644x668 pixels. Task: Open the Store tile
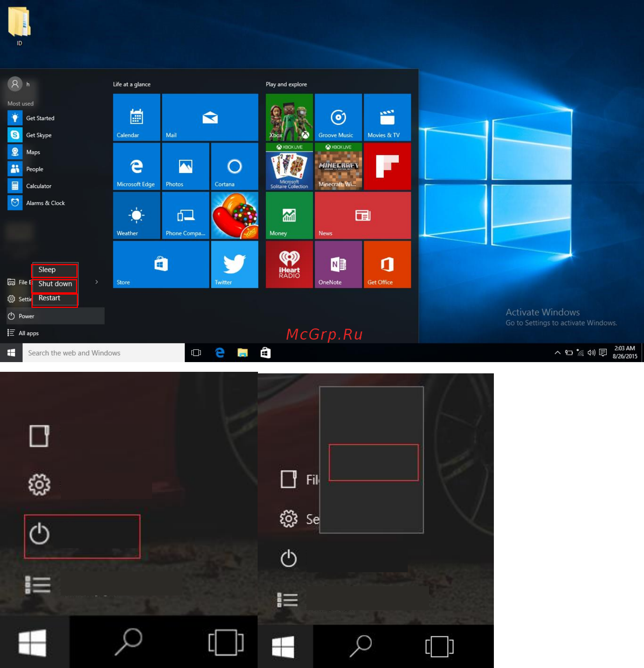point(161,264)
